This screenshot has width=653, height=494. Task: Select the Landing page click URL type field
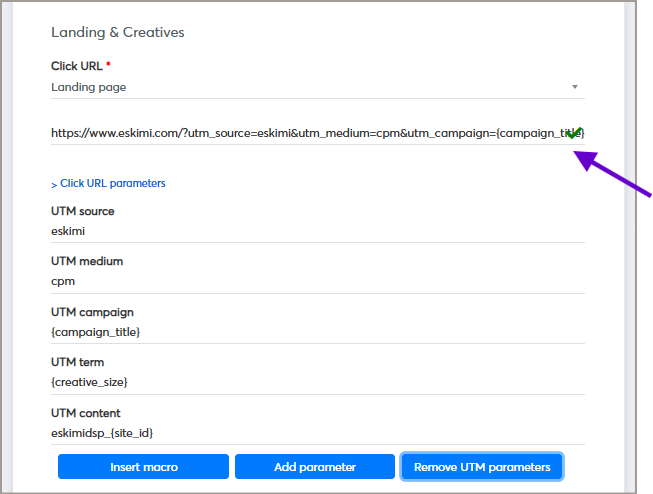300,87
